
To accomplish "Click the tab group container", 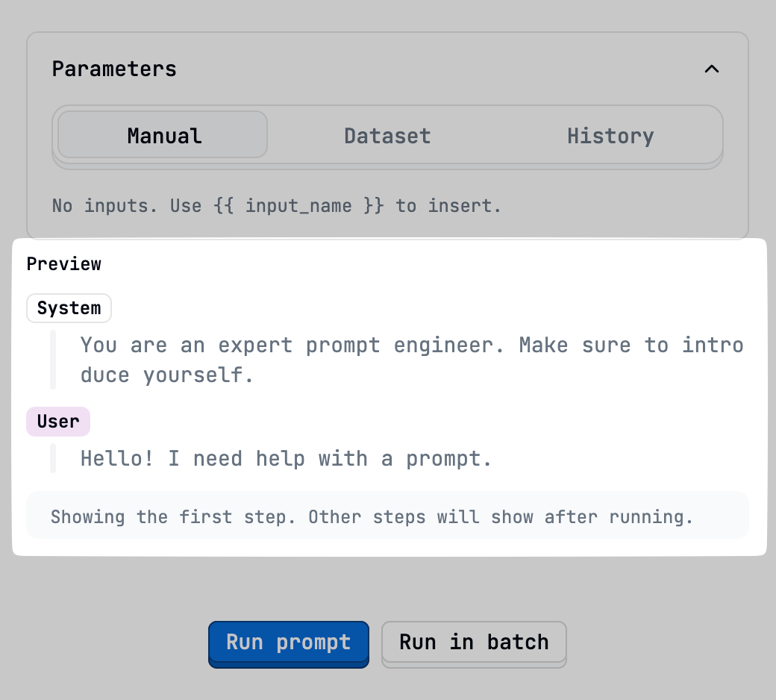I will pyautogui.click(x=387, y=136).
